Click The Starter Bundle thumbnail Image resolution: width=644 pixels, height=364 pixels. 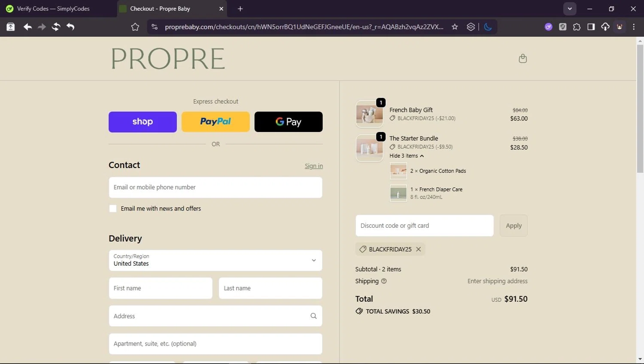tap(369, 148)
